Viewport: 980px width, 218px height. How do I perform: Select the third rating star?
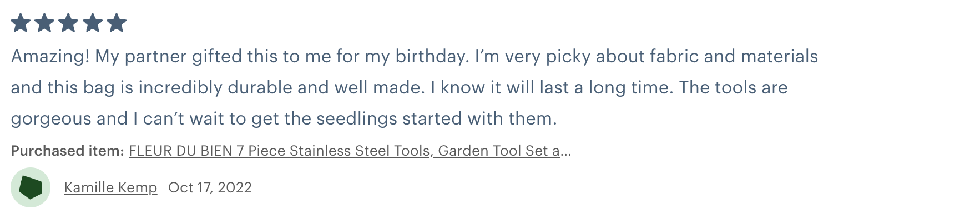69,23
